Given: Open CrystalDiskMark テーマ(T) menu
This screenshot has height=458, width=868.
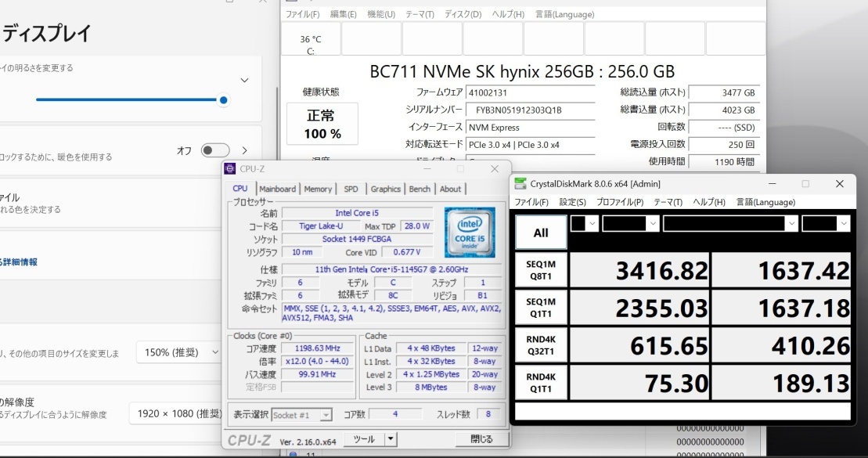Looking at the screenshot, I should pyautogui.click(x=668, y=202).
